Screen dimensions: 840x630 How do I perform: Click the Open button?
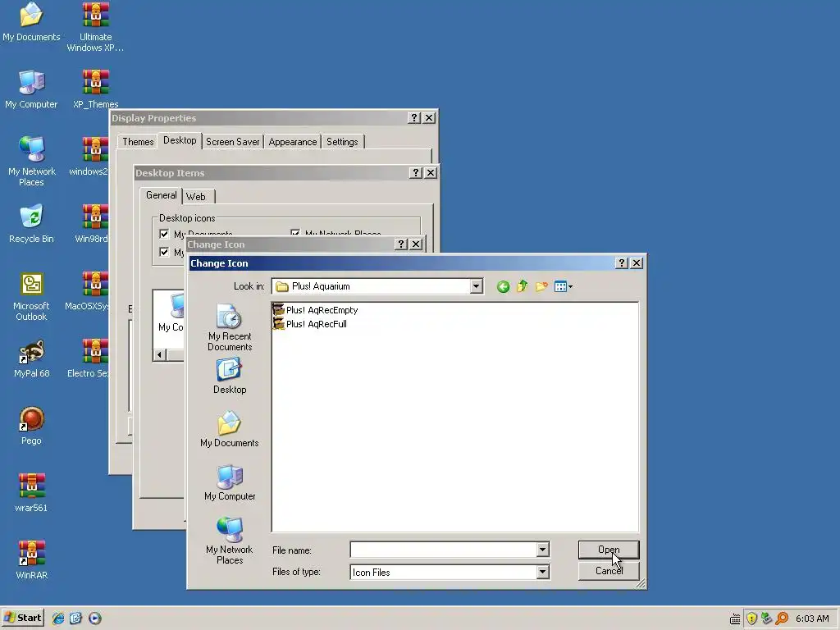point(609,550)
